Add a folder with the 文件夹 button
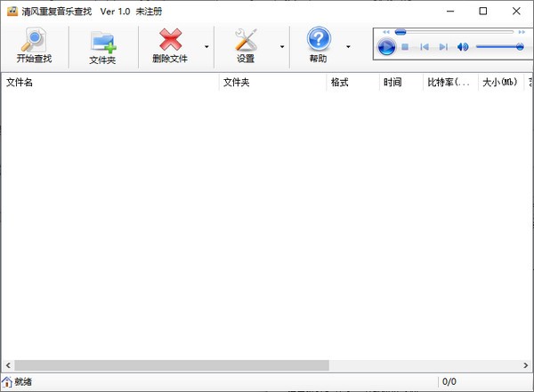The height and width of the screenshot is (392, 534). point(102,47)
